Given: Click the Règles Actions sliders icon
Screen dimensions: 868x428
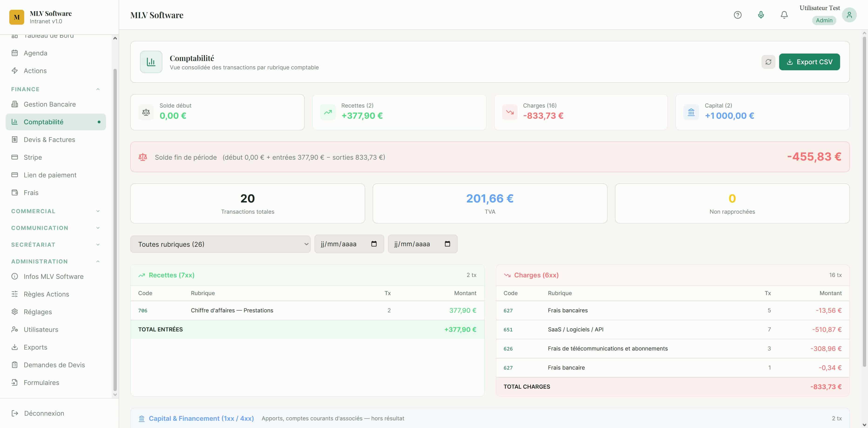Looking at the screenshot, I should 14,294.
